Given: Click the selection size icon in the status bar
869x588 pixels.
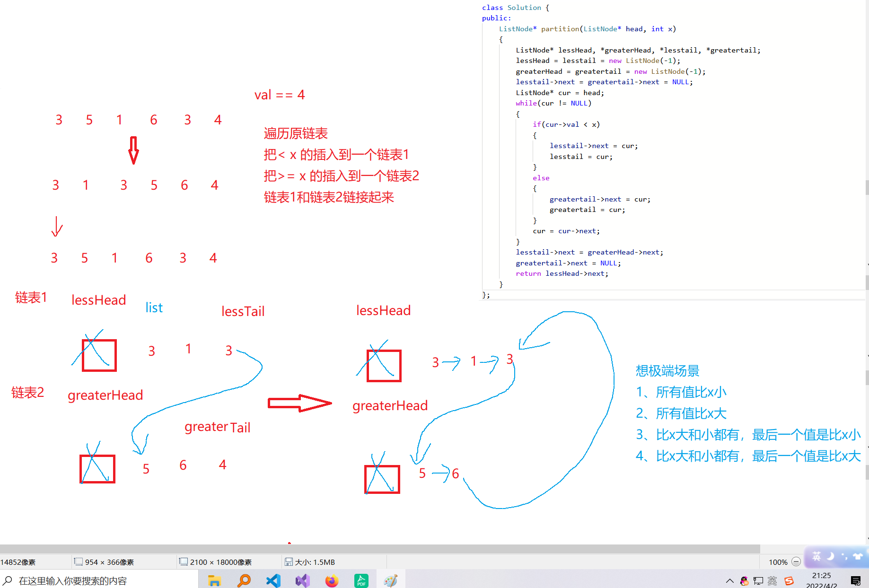Looking at the screenshot, I should point(79,562).
